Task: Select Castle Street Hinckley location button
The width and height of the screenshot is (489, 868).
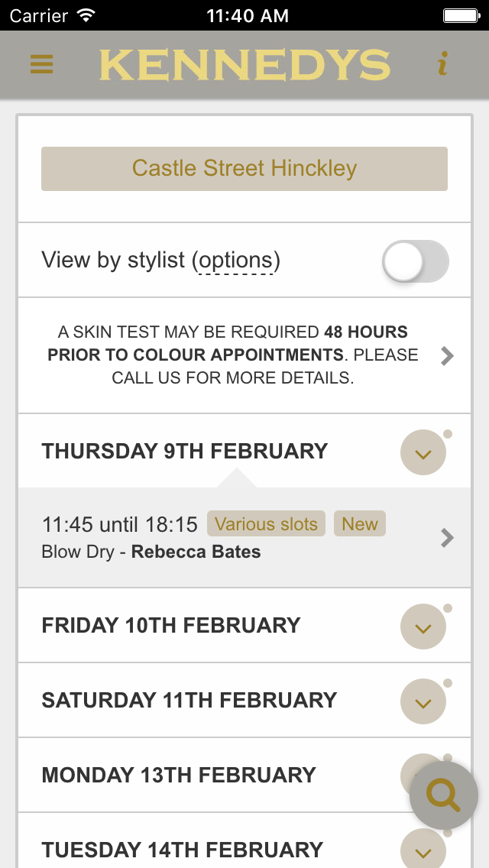Action: point(244,169)
